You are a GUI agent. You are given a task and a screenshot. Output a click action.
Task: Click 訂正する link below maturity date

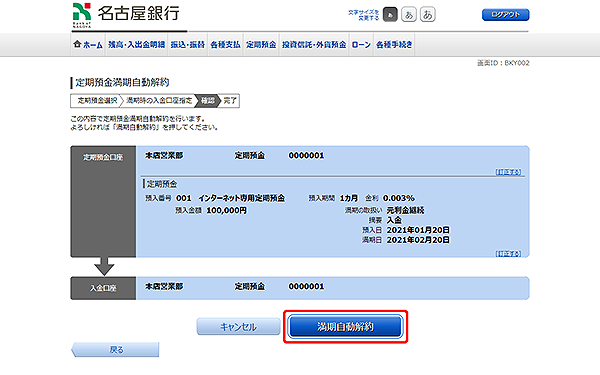pos(508,254)
